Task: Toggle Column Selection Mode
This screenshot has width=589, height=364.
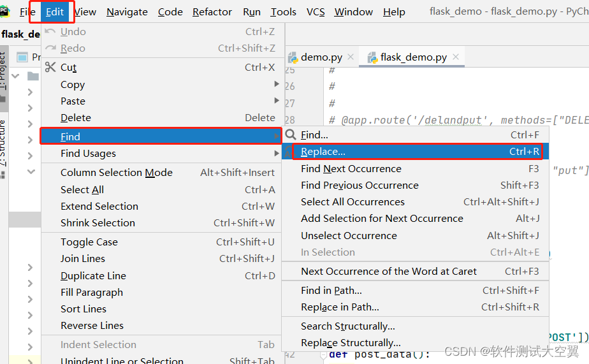Action: tap(161, 172)
